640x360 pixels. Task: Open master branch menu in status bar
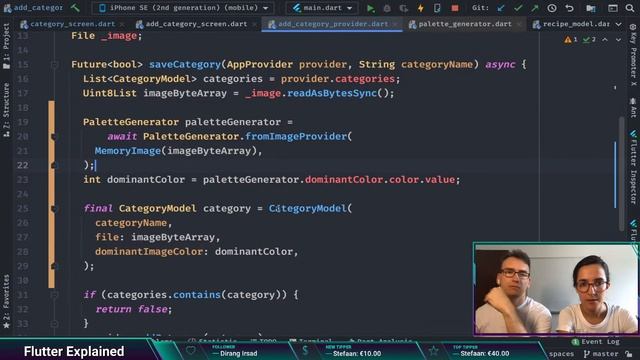coord(601,354)
